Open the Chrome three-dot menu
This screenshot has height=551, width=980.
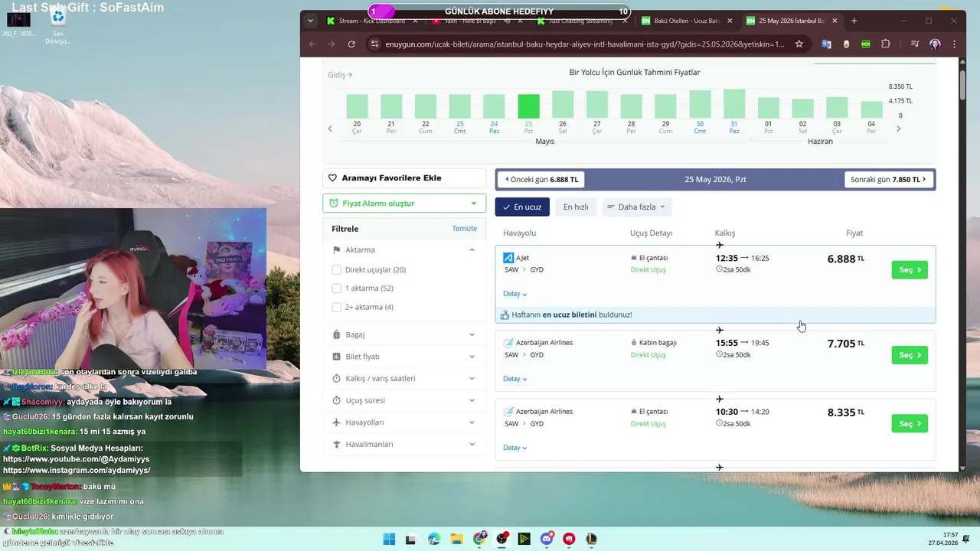point(954,44)
